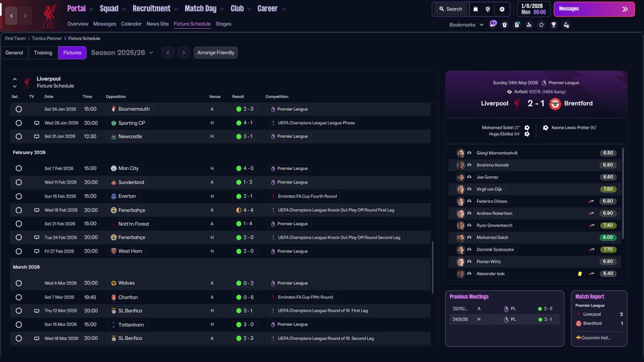
Task: Open the scouting search bookmark icon
Action: point(529,25)
